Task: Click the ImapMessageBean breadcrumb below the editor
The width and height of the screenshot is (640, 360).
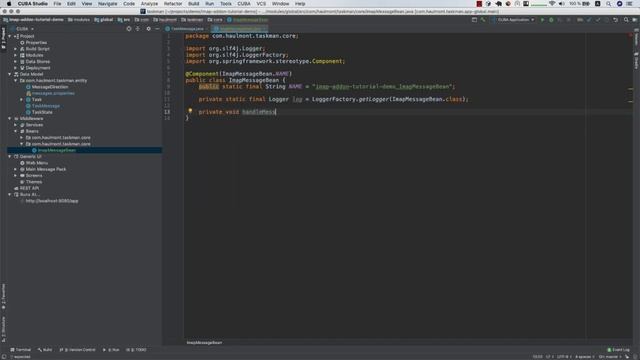Action: (x=204, y=342)
